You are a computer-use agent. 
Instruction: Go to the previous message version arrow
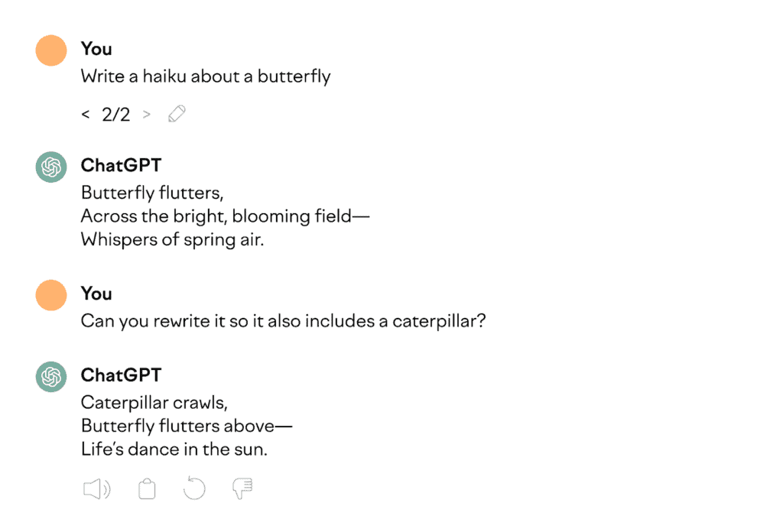[x=86, y=115]
